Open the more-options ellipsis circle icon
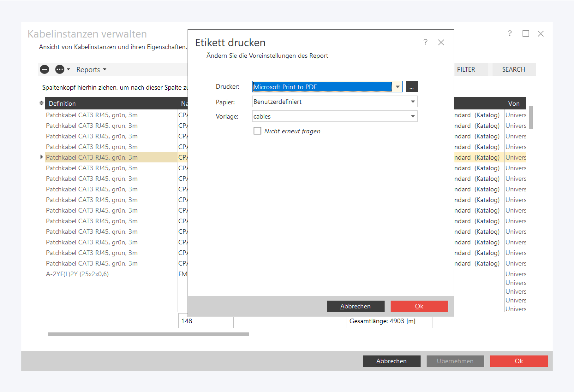Screen dimensions: 574x392 [60, 69]
